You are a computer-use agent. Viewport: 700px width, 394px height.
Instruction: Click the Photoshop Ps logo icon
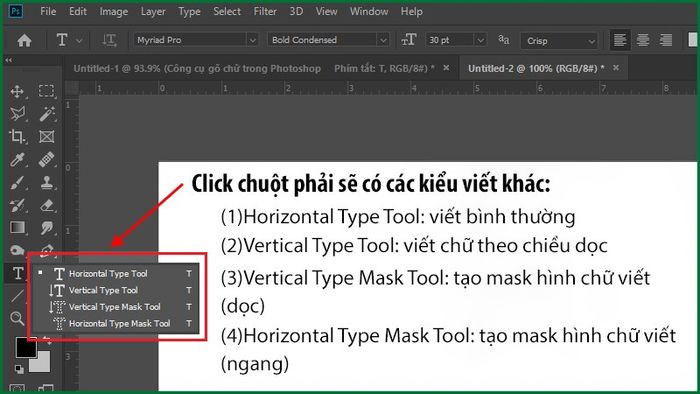pyautogui.click(x=16, y=11)
